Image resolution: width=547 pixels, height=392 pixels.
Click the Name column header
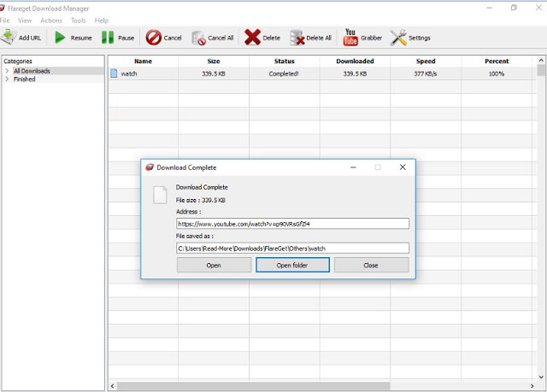143,61
